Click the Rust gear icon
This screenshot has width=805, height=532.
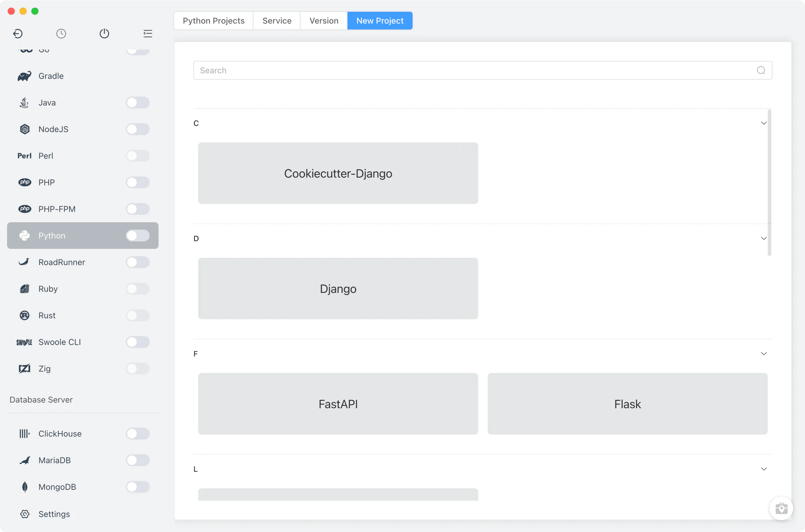pos(24,316)
